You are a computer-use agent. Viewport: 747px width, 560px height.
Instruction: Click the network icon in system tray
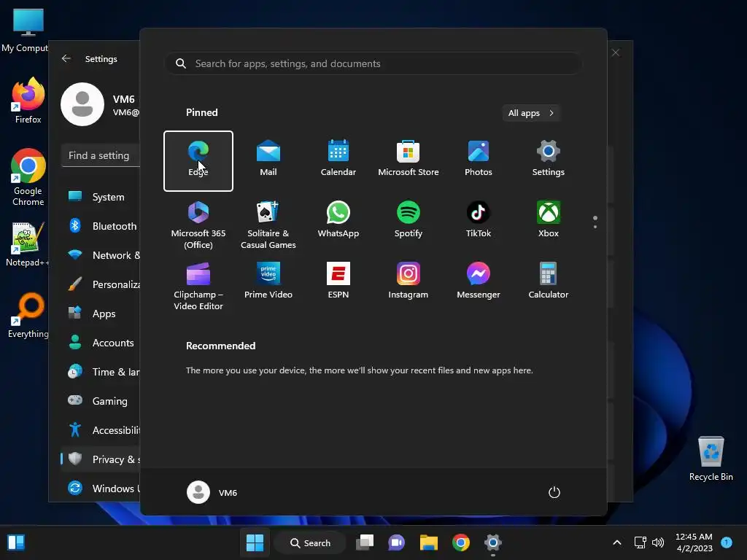640,542
